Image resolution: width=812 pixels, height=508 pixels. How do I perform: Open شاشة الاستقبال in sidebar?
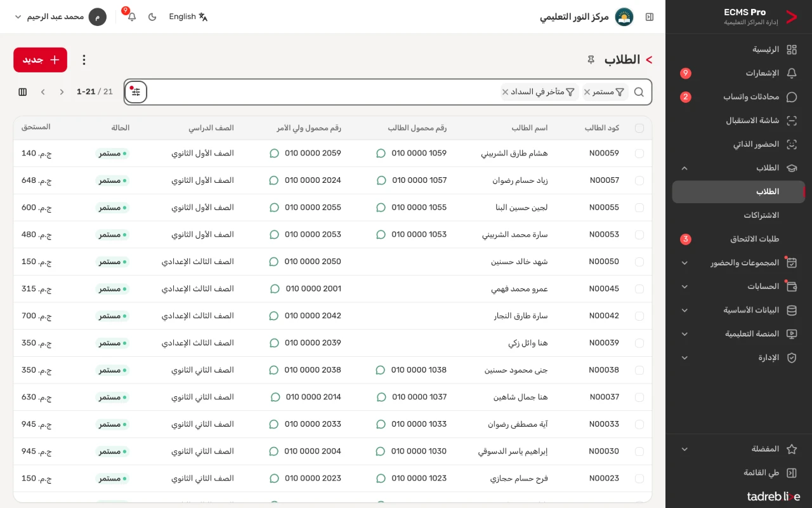click(738, 121)
